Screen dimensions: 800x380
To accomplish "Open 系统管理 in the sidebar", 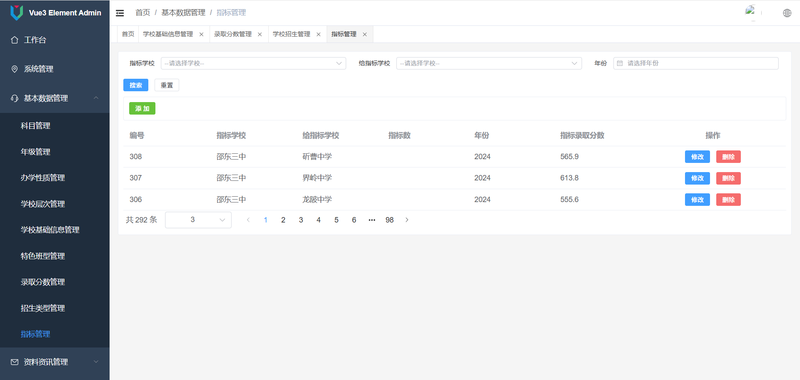I will (55, 69).
